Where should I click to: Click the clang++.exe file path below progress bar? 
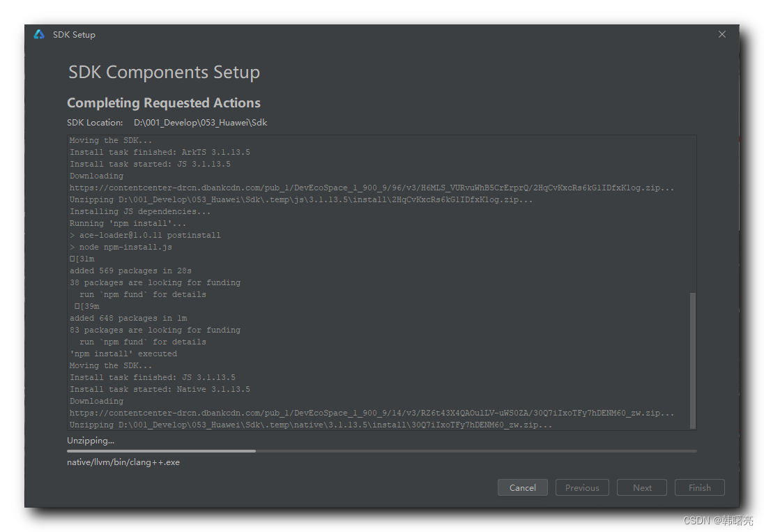(123, 462)
